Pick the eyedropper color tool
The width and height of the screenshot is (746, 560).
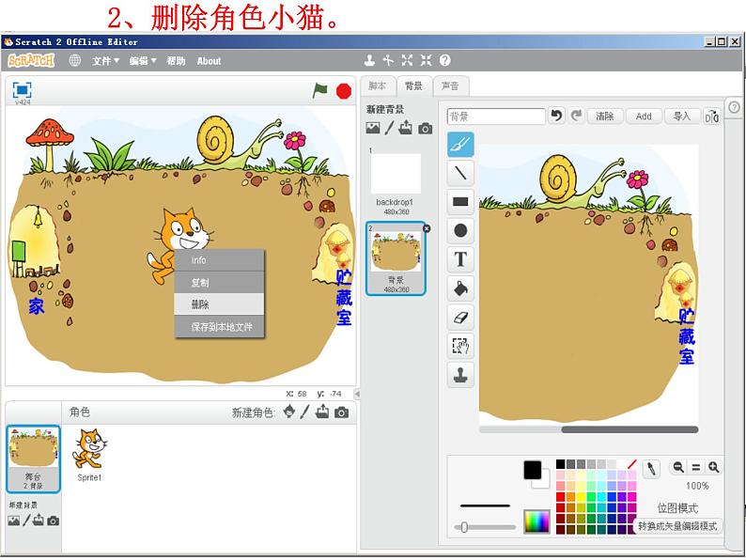point(651,469)
